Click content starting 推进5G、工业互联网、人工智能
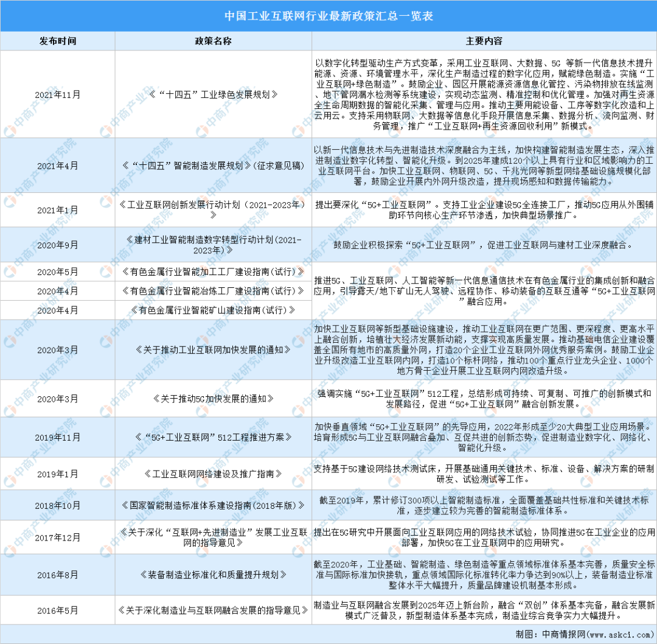Image resolution: width=657 pixels, height=644 pixels. (484, 291)
